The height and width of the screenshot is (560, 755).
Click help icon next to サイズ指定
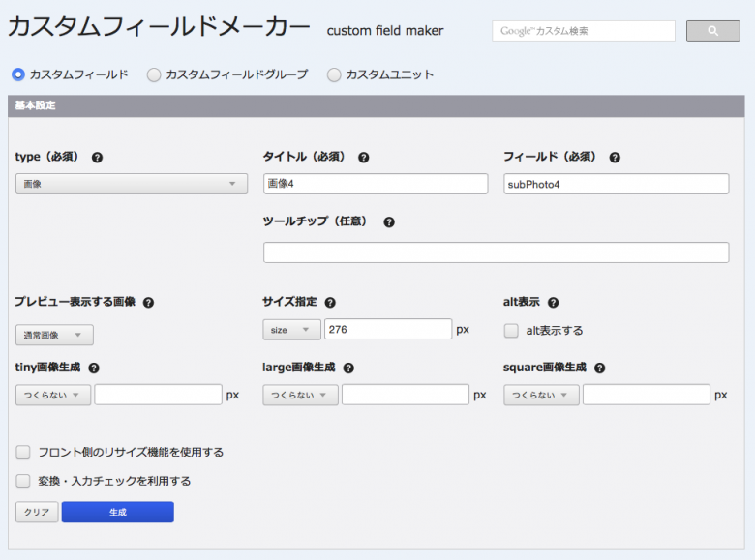click(x=330, y=303)
